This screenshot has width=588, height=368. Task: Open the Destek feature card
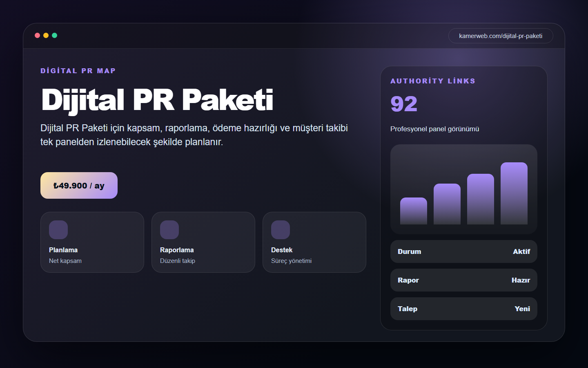coord(314,242)
